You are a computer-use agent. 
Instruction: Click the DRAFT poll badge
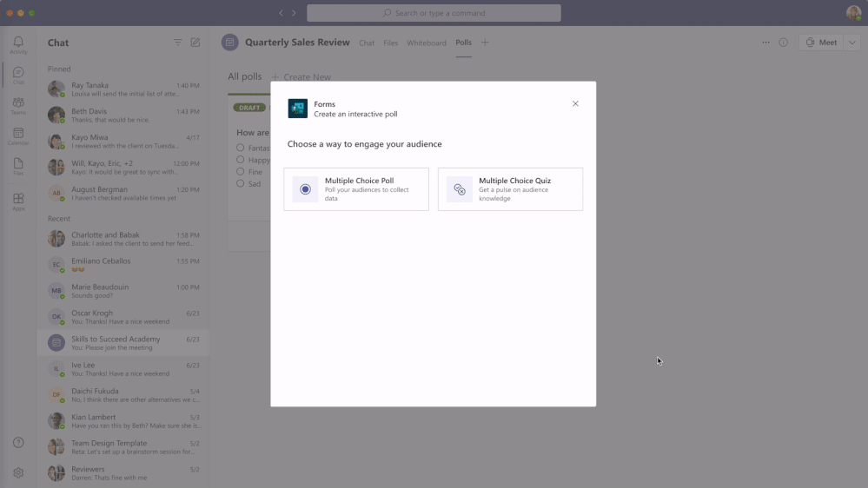coord(249,108)
